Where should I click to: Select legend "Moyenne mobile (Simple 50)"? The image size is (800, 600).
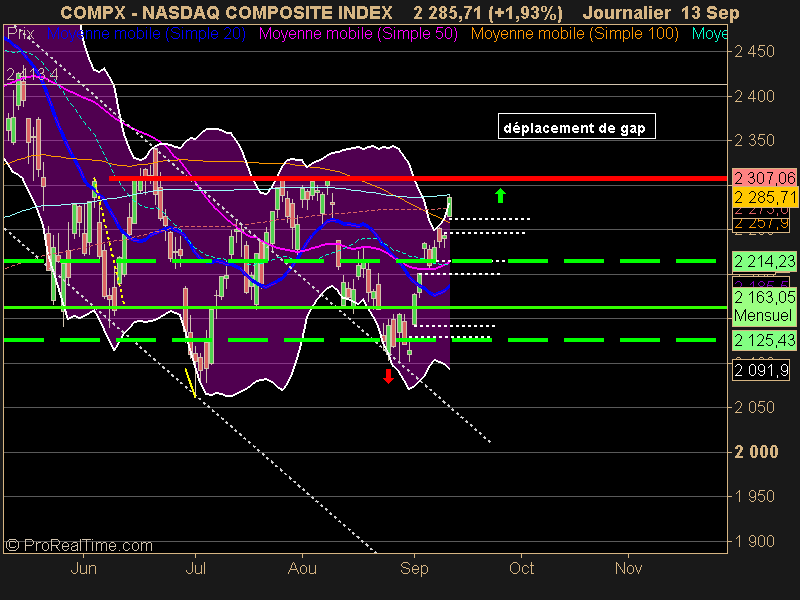tap(358, 34)
